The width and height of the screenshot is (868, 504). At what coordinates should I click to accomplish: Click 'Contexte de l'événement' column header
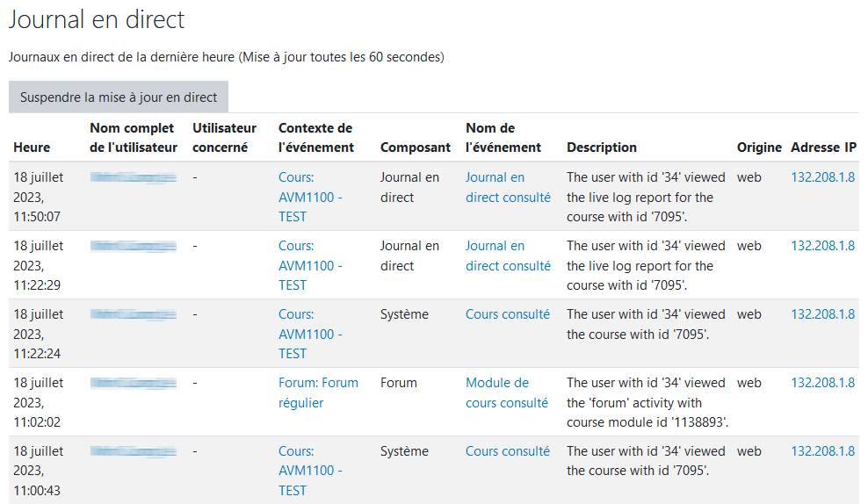pos(316,138)
